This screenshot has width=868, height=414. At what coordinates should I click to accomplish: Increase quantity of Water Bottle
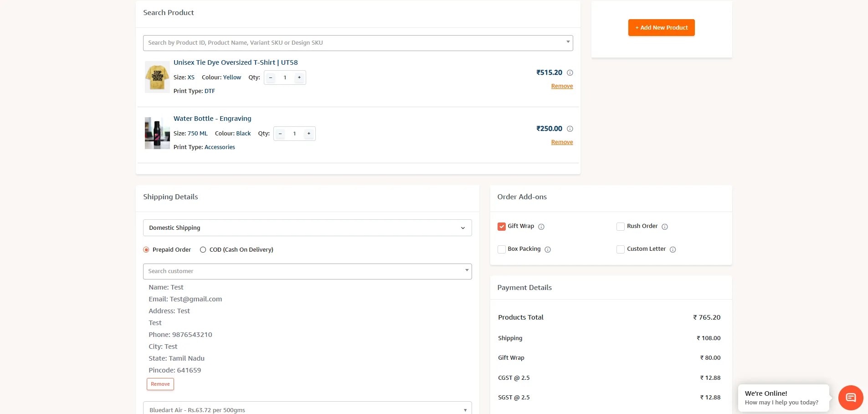click(309, 134)
